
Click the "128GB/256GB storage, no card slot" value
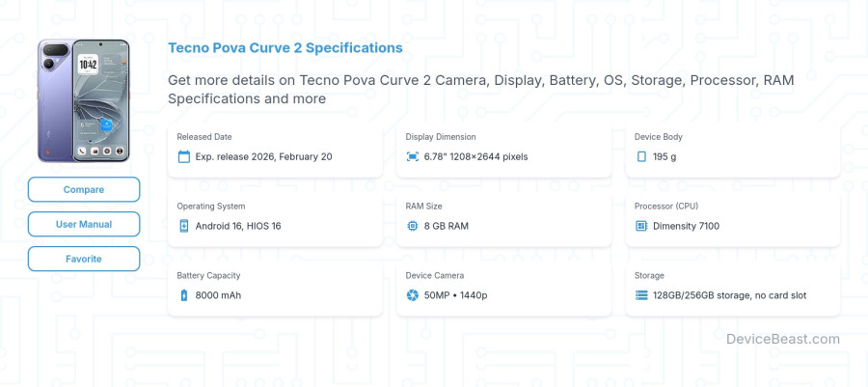pyautogui.click(x=730, y=295)
